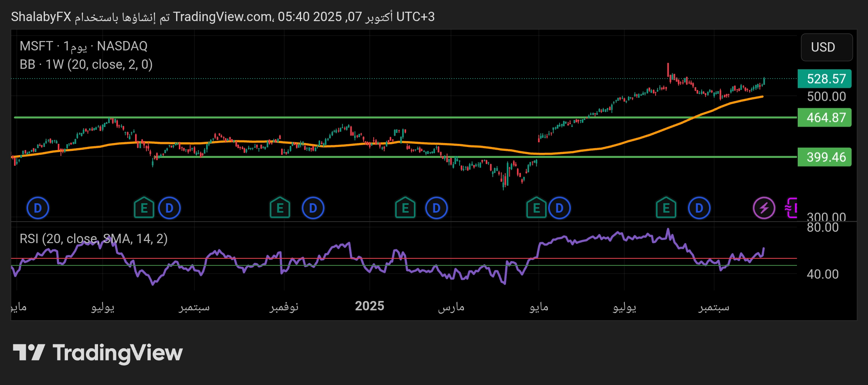Click the magenta icon at chart's right edge
Screen dimensions: 868x385
[791, 208]
